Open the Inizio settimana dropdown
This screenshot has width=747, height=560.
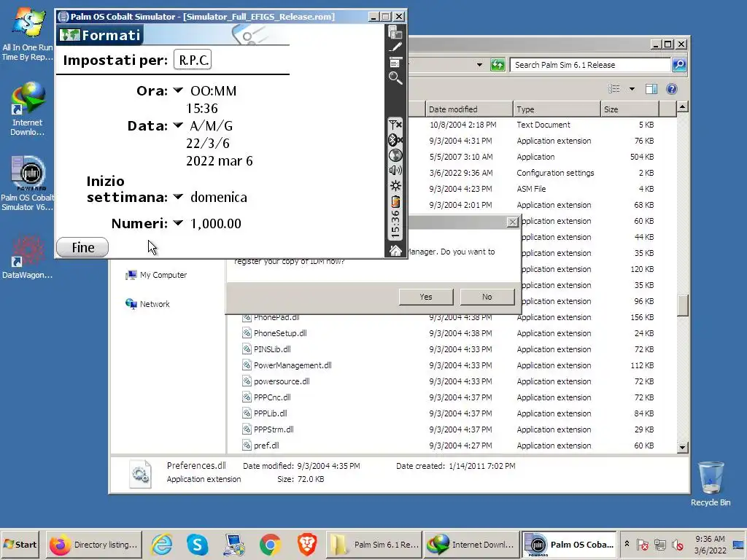coord(178,196)
